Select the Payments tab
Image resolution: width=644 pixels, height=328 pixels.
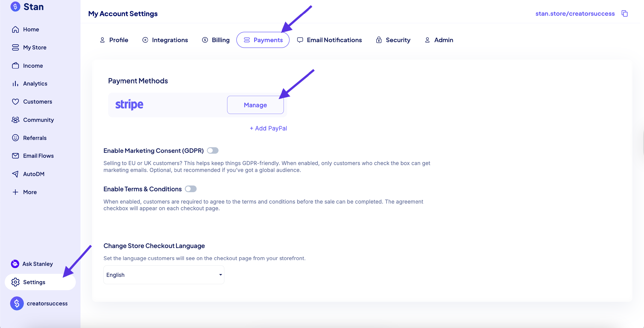click(263, 40)
